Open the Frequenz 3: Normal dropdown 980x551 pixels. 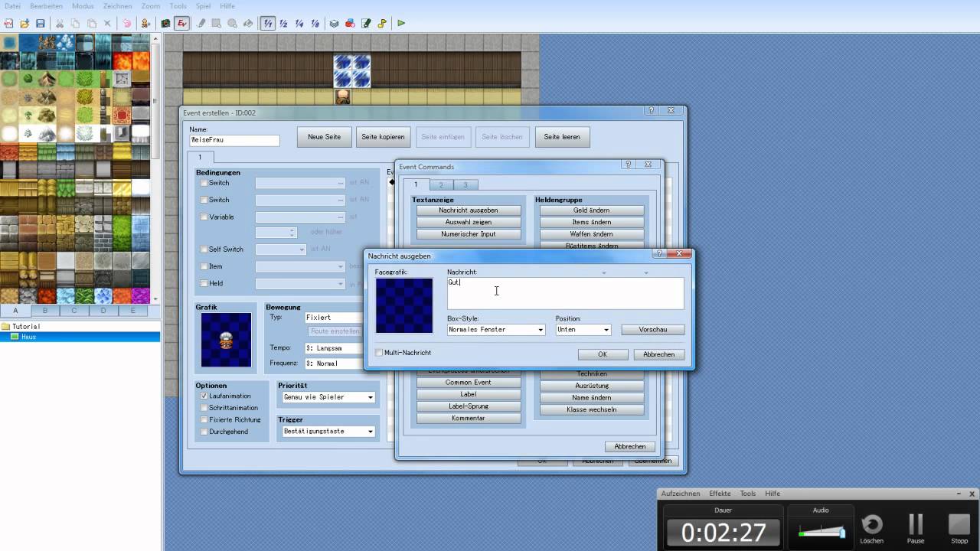pyautogui.click(x=333, y=364)
